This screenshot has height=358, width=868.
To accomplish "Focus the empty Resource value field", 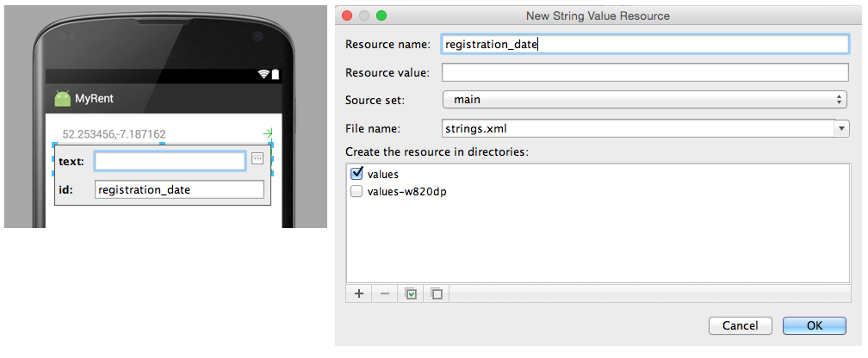I will click(645, 72).
